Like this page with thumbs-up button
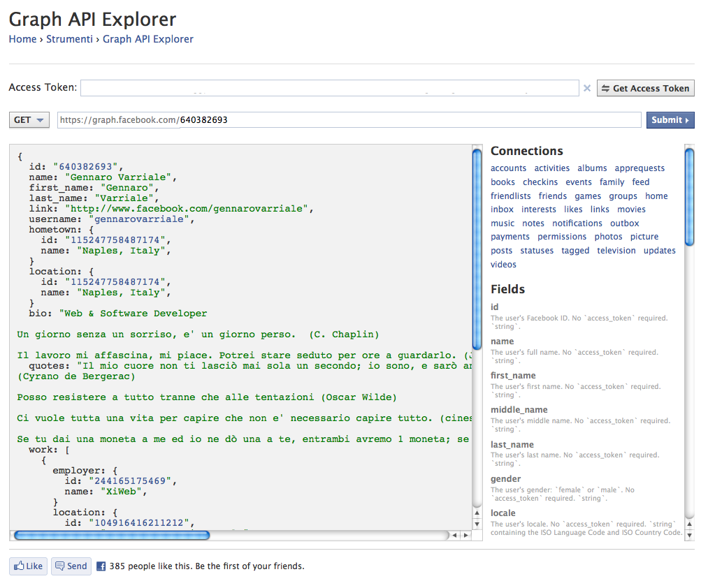The image size is (701, 588). 28,566
